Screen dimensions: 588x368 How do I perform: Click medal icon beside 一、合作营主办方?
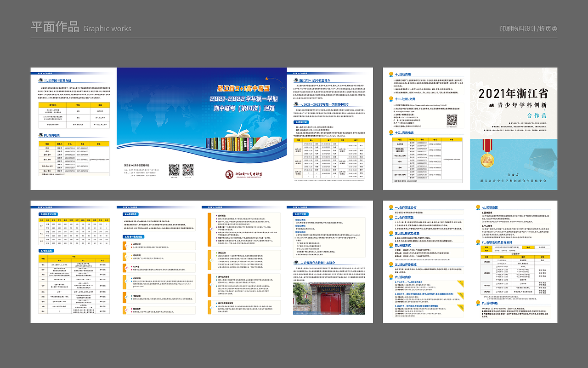pos(391,207)
